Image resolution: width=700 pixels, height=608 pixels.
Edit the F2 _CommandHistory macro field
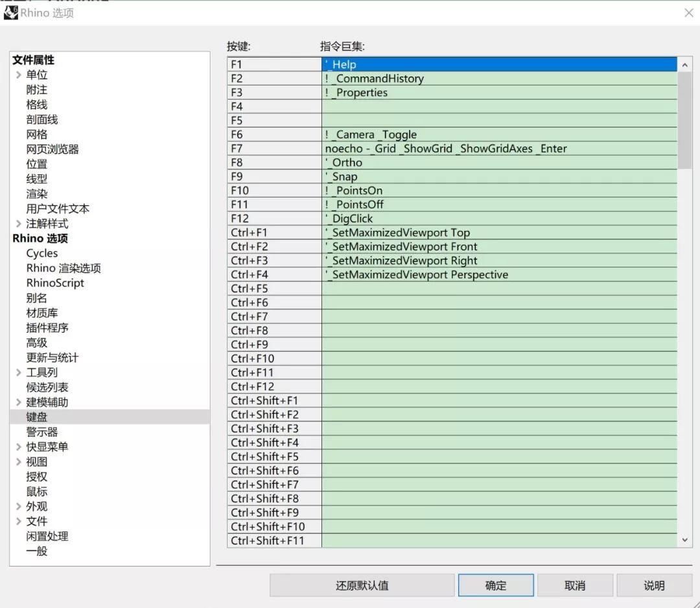pos(499,78)
